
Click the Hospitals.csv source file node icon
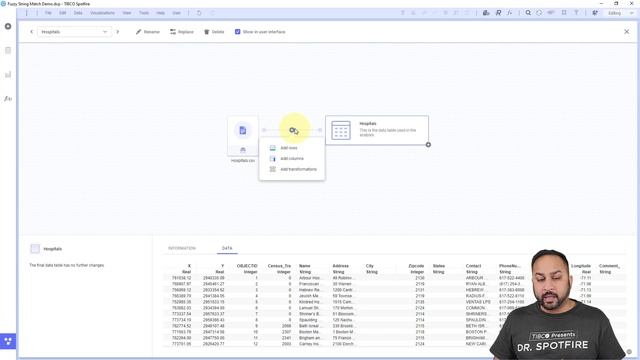click(x=243, y=130)
